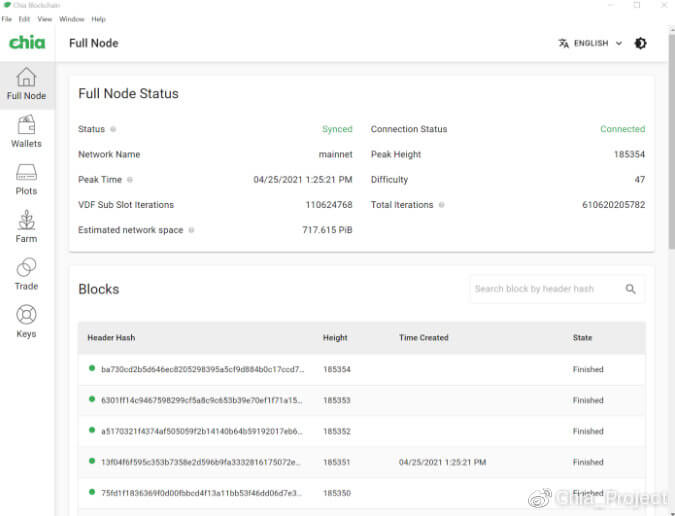Open block row with hash starting ba730cd2
The image size is (675, 516).
point(362,369)
